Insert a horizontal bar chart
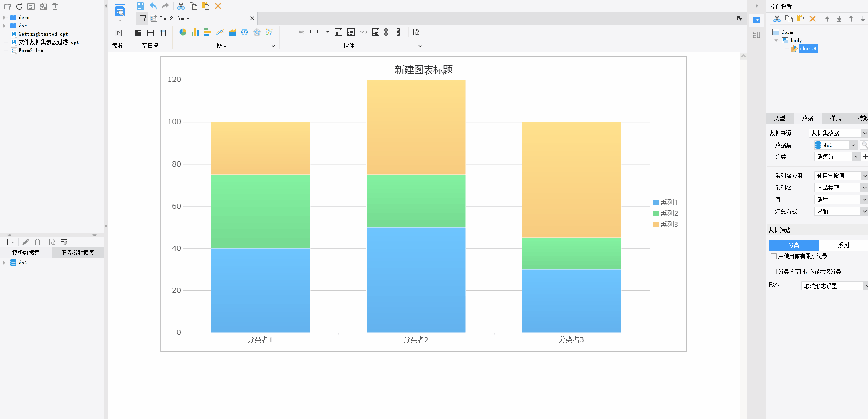The height and width of the screenshot is (419, 868). tap(207, 32)
